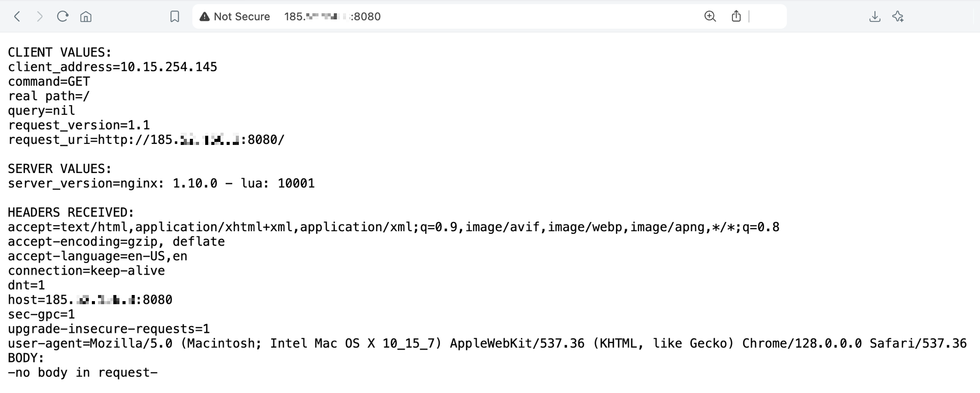Viewport: 980px width, 393px height.
Task: Go back to the previous page
Action: [17, 17]
